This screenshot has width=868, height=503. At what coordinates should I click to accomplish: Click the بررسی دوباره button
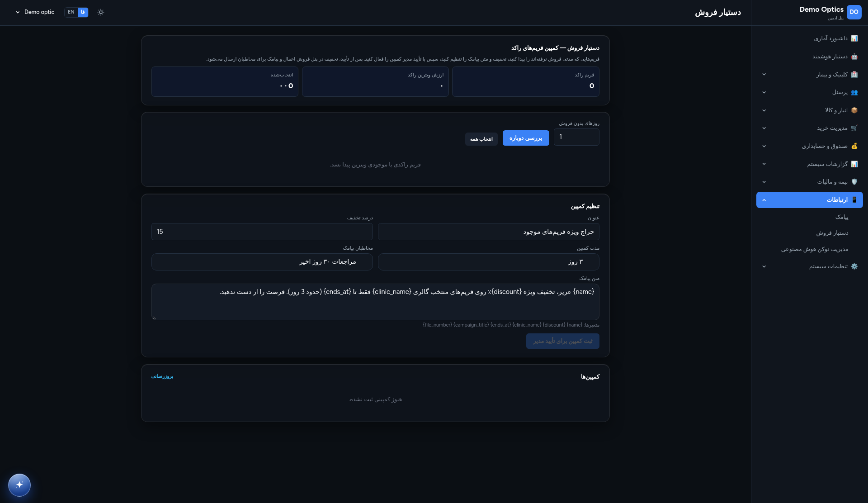(x=526, y=138)
